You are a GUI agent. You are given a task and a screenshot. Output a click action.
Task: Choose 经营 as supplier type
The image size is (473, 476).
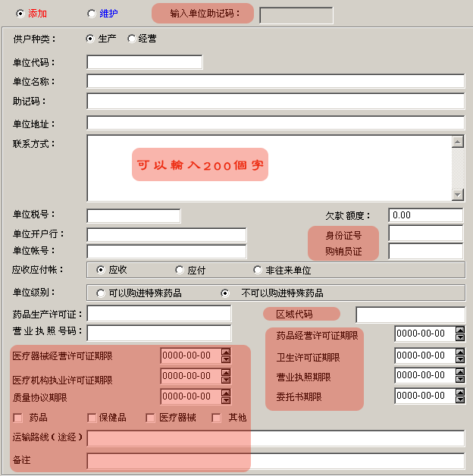click(x=132, y=39)
